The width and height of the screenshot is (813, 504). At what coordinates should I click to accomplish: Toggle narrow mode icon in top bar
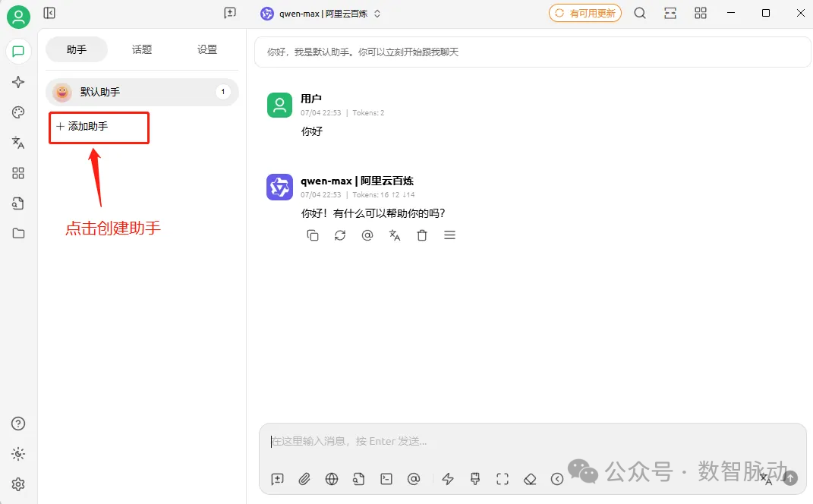pyautogui.click(x=670, y=13)
